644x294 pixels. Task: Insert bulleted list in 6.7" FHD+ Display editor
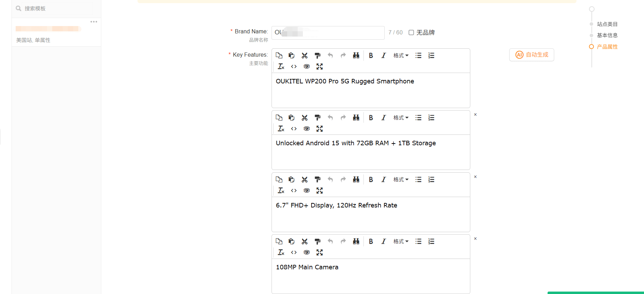point(418,180)
